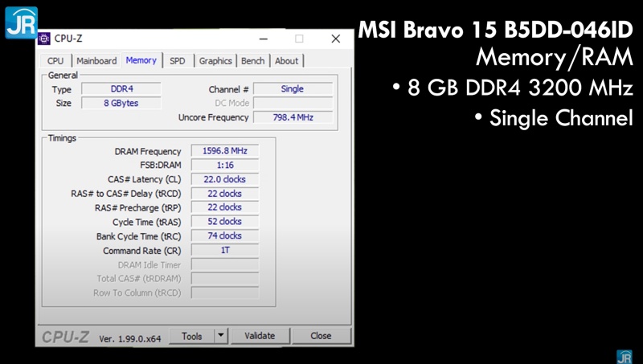Click the Close button at bottom
Screen dimensions: 643x364
(x=321, y=336)
